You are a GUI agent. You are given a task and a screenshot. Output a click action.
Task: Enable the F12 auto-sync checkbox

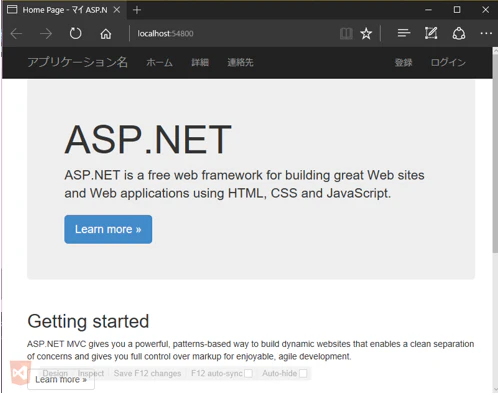(x=248, y=373)
